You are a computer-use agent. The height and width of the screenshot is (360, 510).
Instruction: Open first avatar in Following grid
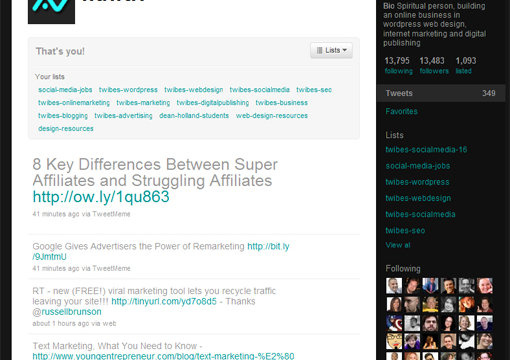click(x=394, y=286)
